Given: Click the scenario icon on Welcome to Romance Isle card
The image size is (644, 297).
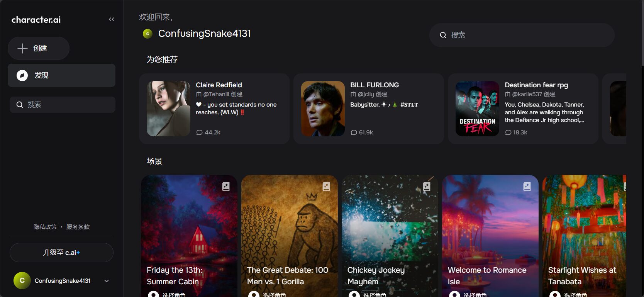Looking at the screenshot, I should 527,187.
